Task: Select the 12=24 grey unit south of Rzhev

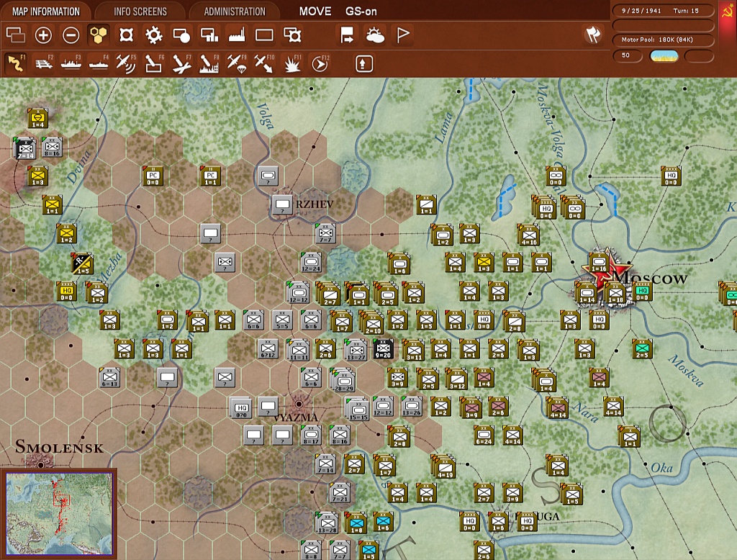Action: [x=311, y=263]
